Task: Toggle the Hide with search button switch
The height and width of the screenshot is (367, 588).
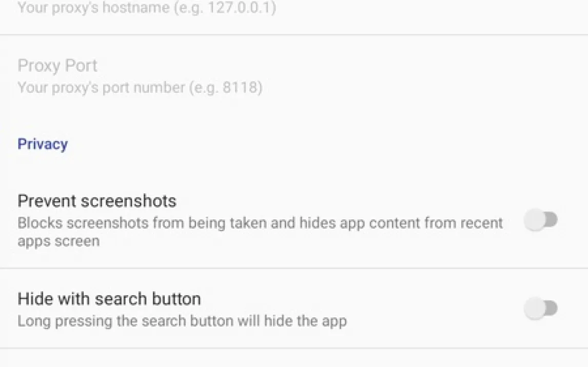Action: [540, 309]
